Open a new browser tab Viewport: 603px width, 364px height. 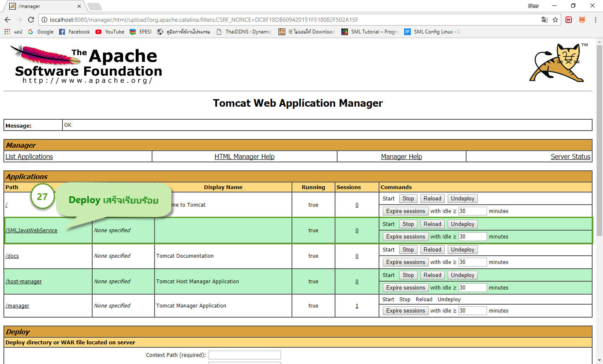(x=95, y=6)
